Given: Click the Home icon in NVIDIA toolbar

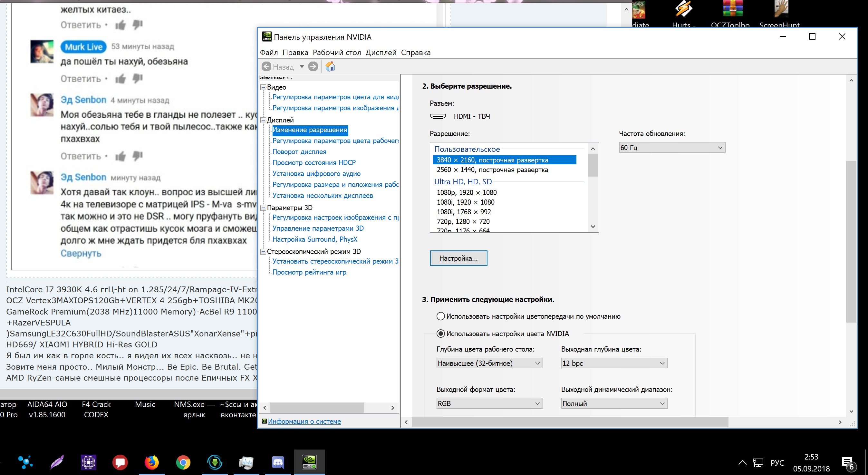Looking at the screenshot, I should point(330,66).
